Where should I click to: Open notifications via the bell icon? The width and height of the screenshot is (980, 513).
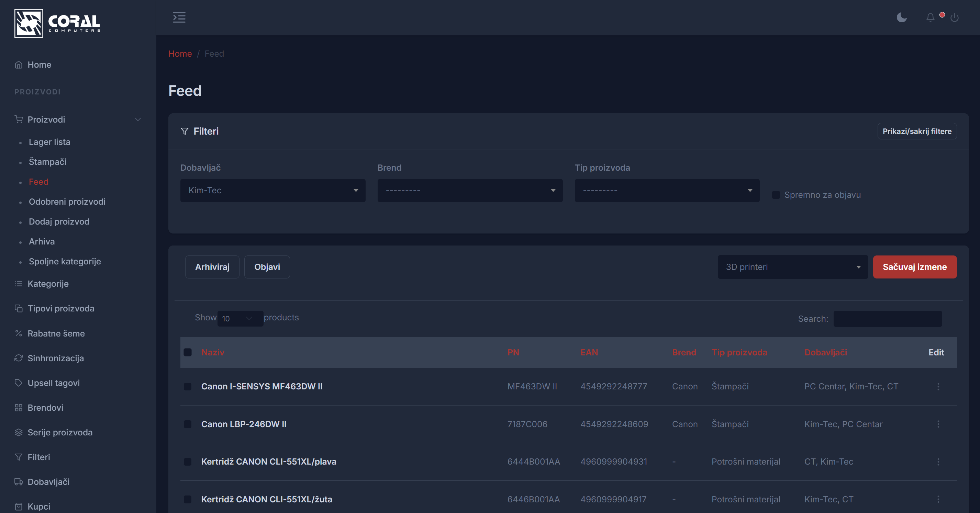(930, 17)
